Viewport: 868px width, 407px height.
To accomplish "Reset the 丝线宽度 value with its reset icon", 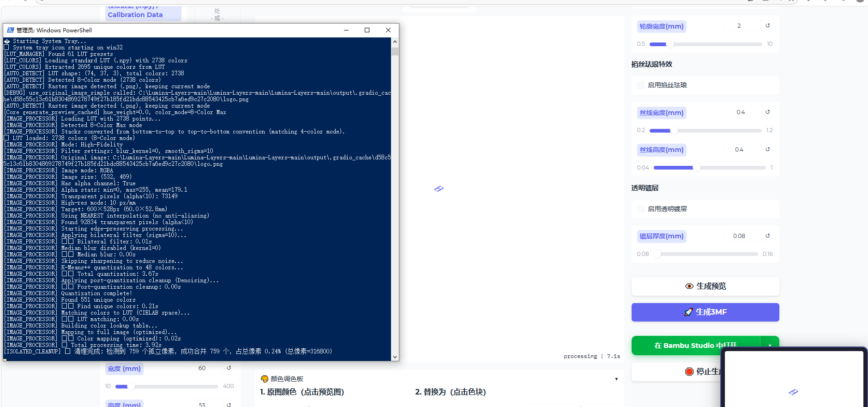I will pyautogui.click(x=768, y=112).
